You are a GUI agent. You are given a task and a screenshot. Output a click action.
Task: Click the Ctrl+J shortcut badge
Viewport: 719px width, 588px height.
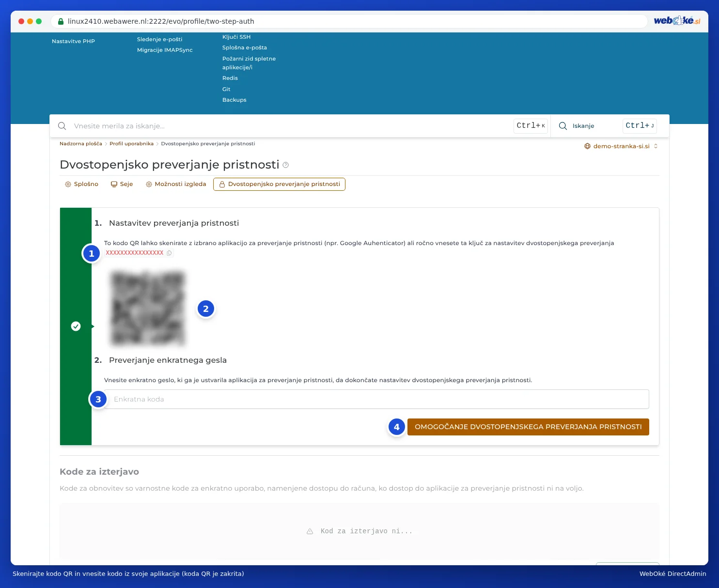coord(640,126)
